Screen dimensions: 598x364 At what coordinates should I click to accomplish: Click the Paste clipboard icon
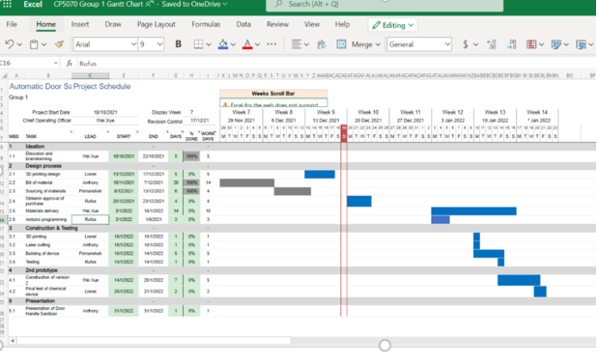pyautogui.click(x=34, y=44)
